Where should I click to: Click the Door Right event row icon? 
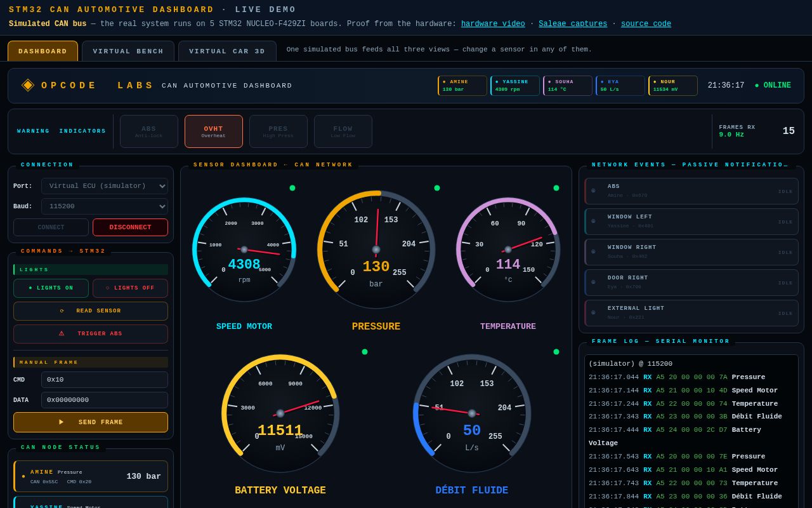[x=594, y=282]
